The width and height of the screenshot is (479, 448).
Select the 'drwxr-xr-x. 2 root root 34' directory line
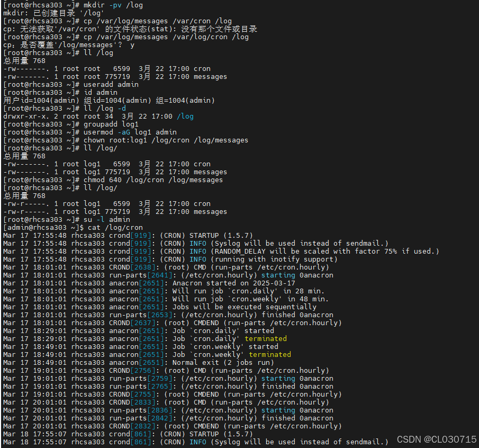[x=98, y=117]
